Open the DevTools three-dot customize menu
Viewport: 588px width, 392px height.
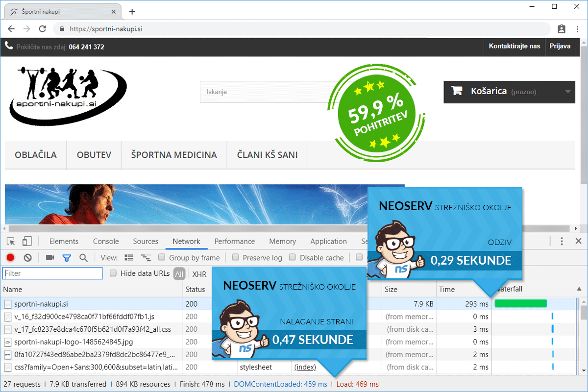click(x=562, y=241)
